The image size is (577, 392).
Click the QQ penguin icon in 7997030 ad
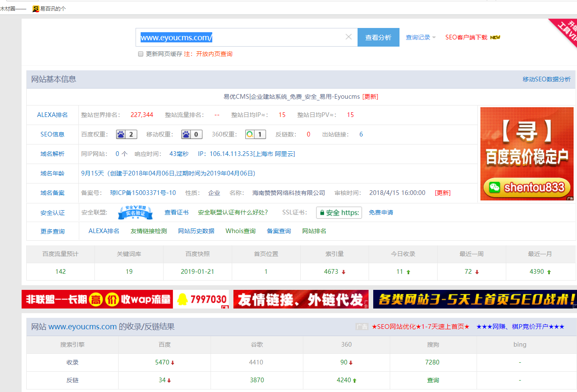tap(183, 299)
